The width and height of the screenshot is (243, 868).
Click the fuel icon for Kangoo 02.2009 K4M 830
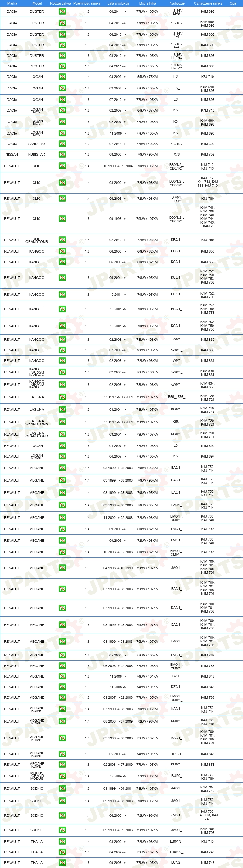click(x=62, y=350)
